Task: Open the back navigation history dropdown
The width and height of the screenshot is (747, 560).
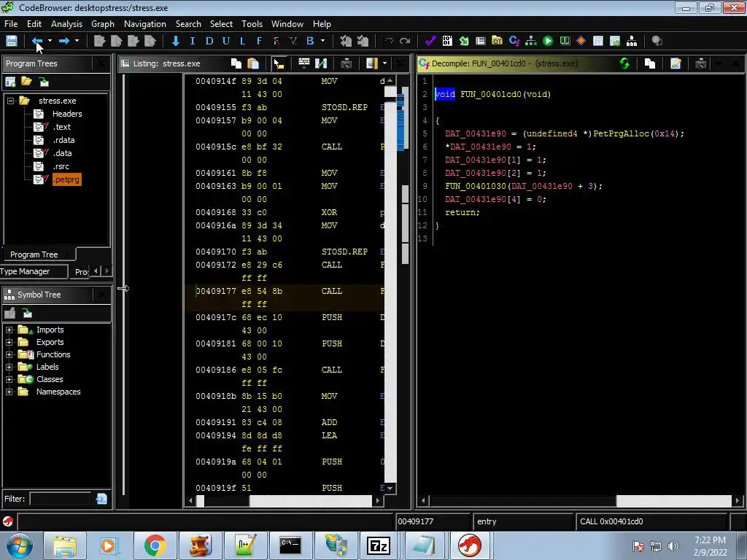Action: pyautogui.click(x=50, y=41)
